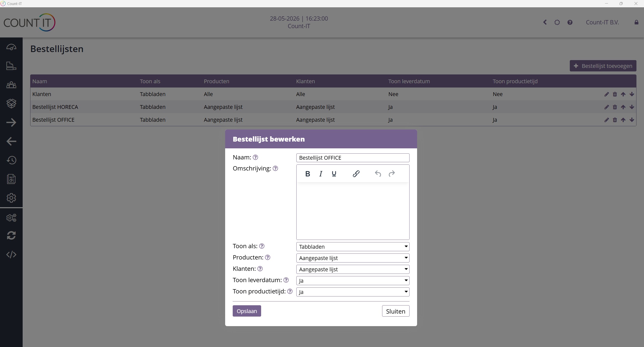This screenshot has height=347, width=644.
Task: Click the Bestellijst HORECA name cell
Action: pyautogui.click(x=55, y=107)
